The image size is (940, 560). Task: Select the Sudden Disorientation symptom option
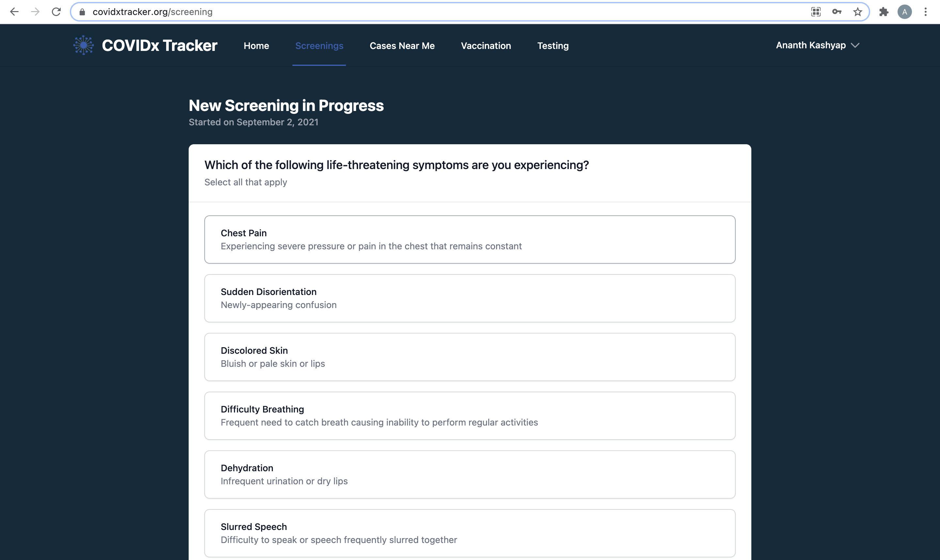coord(469,298)
